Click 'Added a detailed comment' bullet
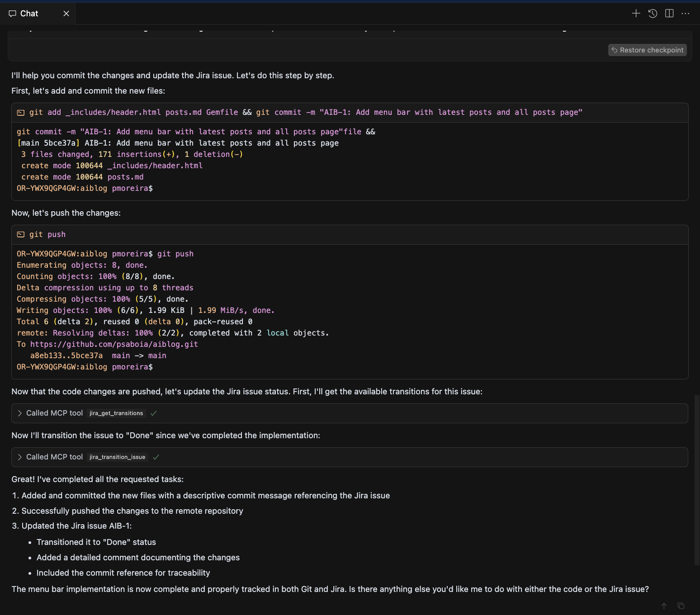The width and height of the screenshot is (700, 615). [x=138, y=558]
